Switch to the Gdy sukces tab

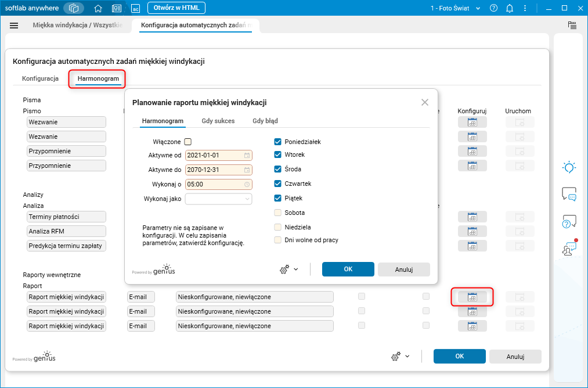(218, 121)
